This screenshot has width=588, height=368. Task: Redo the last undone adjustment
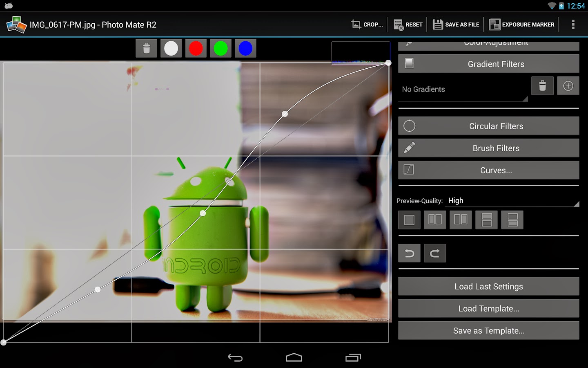pos(435,253)
